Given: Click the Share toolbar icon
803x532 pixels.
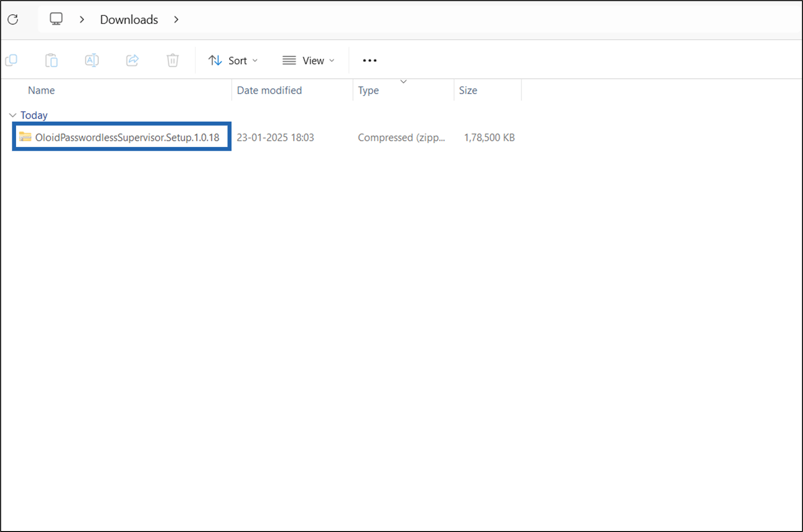Looking at the screenshot, I should pyautogui.click(x=132, y=60).
